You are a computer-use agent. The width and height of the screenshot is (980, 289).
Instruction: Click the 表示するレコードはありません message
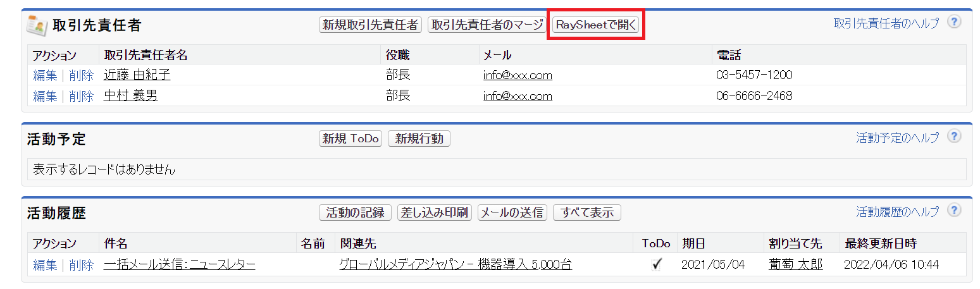point(104,169)
